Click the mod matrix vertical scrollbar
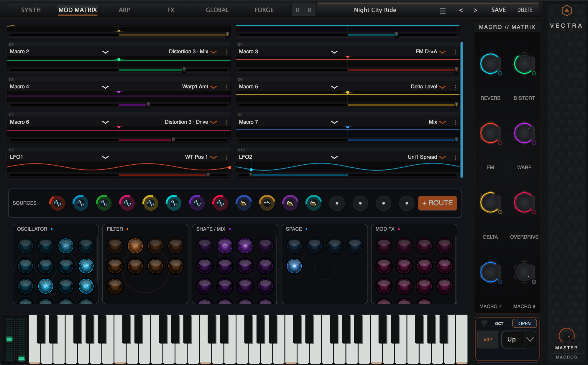Viewport: 588px width, 365px height. (462, 110)
